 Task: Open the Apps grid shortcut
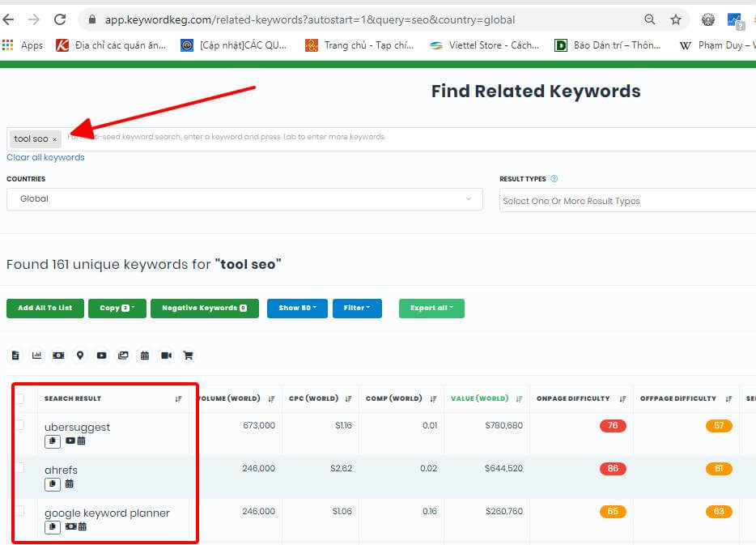coord(23,45)
